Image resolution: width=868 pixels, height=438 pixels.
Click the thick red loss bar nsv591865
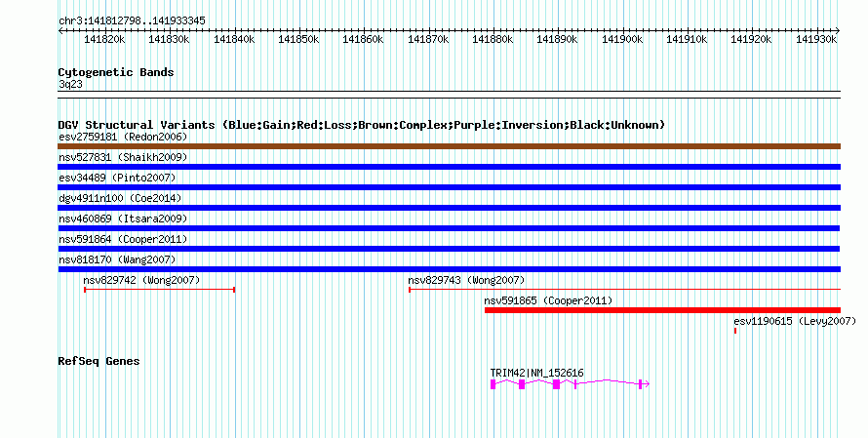662,310
